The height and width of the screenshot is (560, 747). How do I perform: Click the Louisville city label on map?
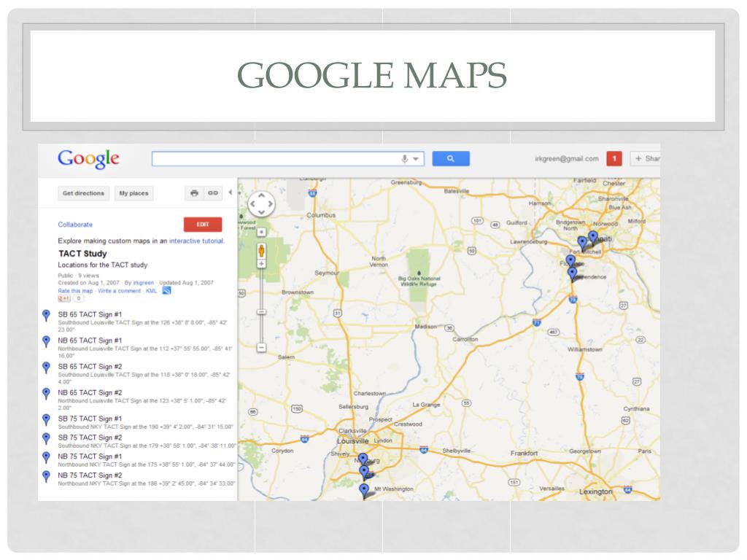[352, 441]
